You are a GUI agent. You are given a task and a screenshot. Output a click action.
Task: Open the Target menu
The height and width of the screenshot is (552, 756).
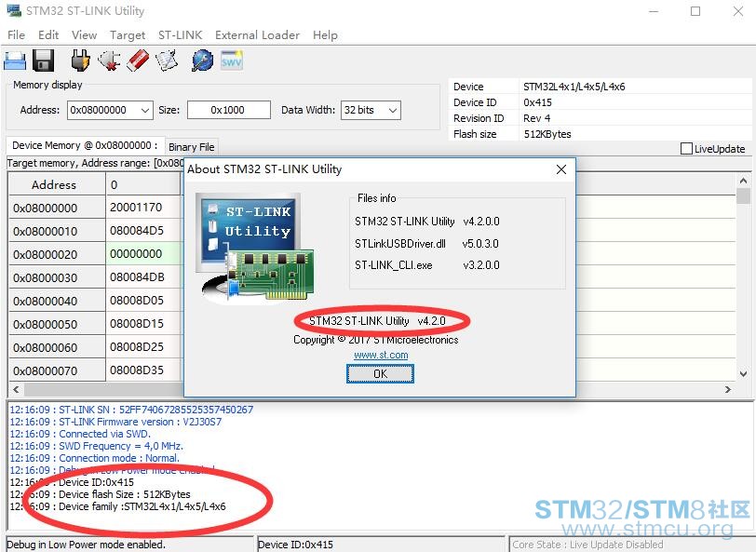pos(128,35)
